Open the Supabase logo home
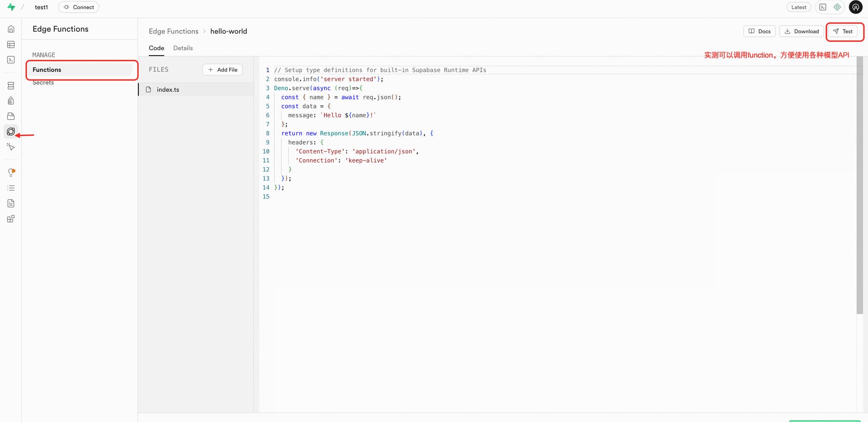The image size is (868, 422). click(x=11, y=7)
